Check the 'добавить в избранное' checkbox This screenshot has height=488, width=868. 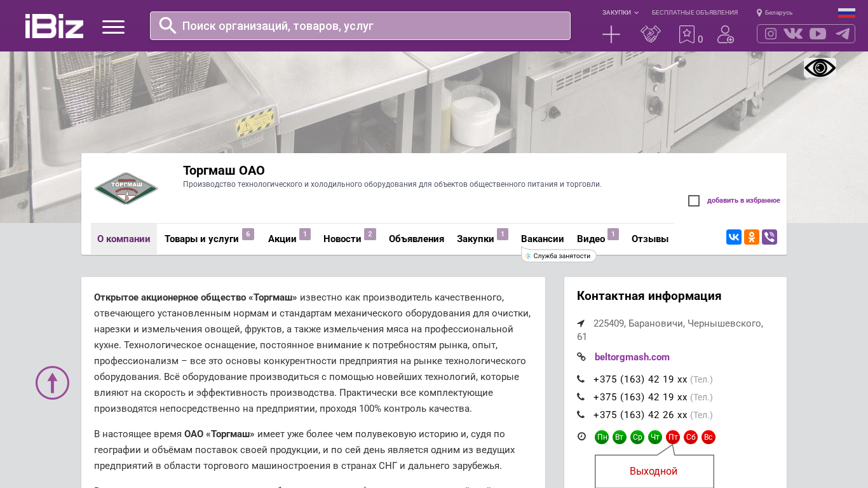pos(694,201)
